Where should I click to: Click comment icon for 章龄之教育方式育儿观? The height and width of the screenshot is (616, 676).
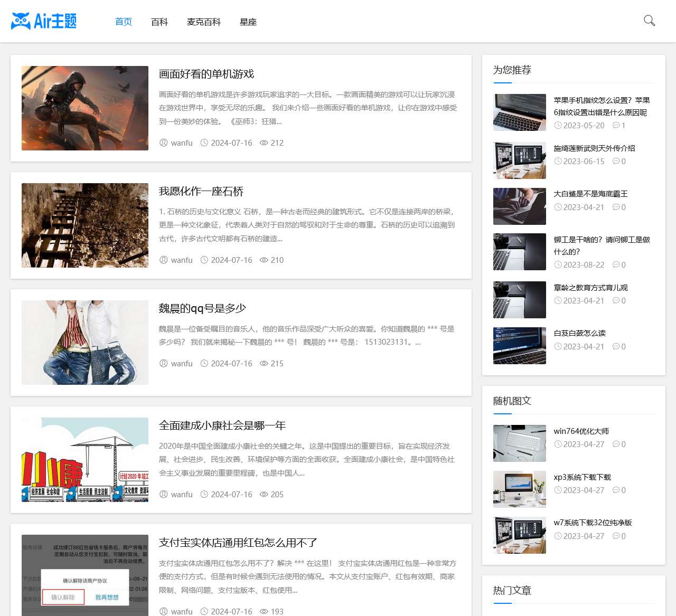pos(616,300)
